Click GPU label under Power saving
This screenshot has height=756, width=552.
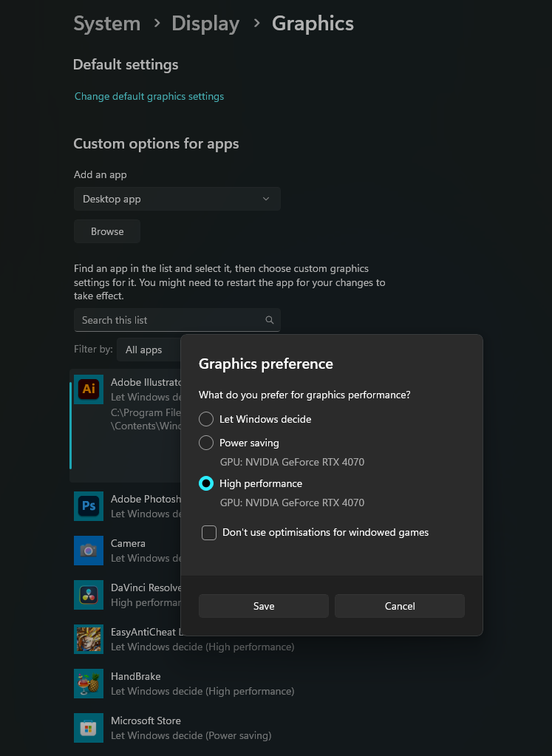point(292,462)
